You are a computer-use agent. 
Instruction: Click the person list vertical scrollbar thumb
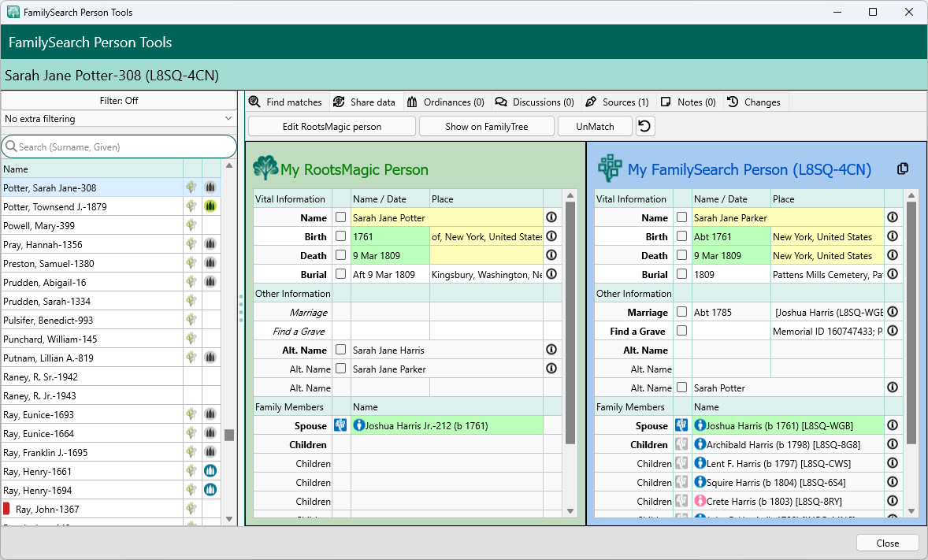tap(229, 435)
